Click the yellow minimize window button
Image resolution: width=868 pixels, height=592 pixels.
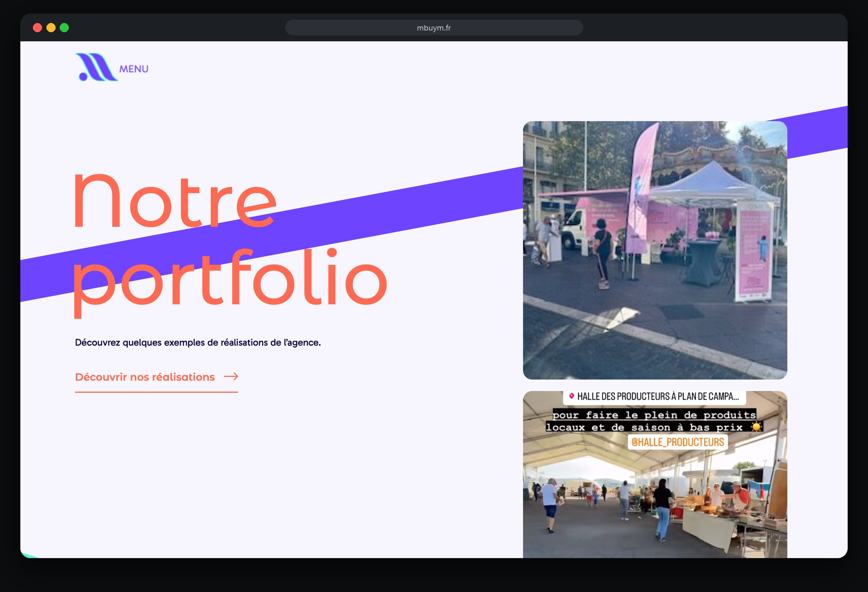[51, 28]
